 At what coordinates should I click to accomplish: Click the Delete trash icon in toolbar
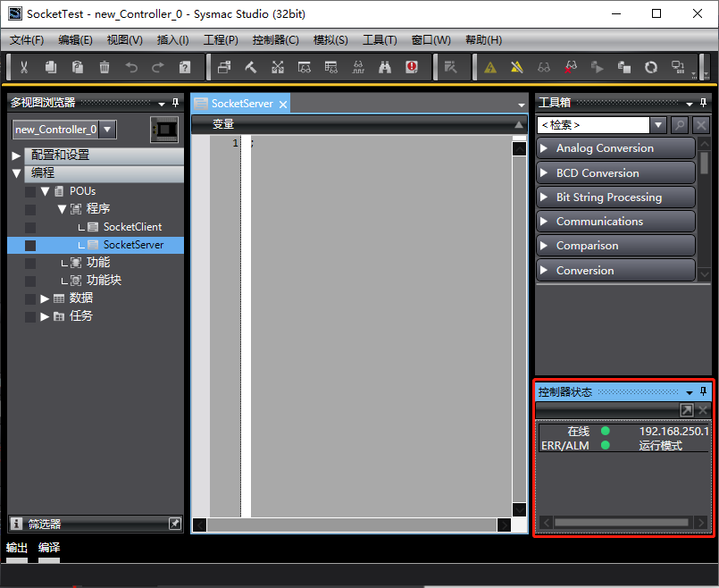click(x=105, y=67)
